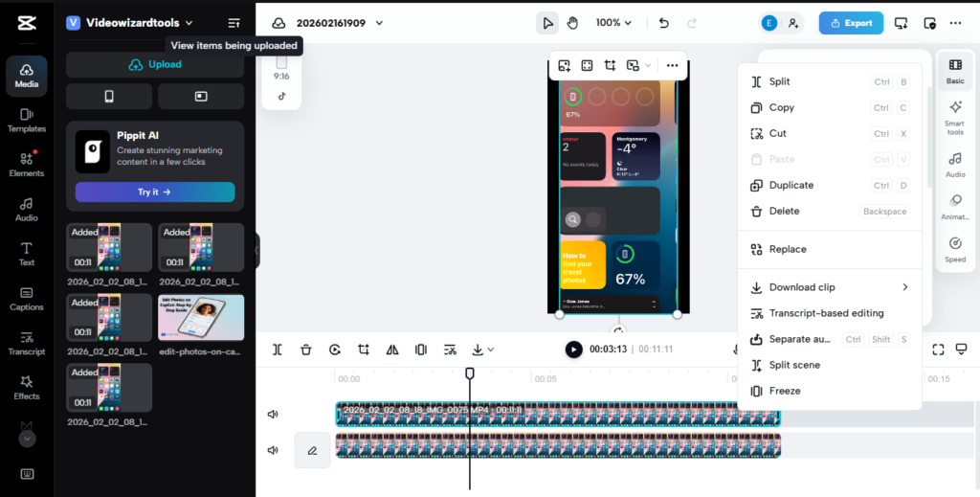Open the privacy shield icon in top bar
The width and height of the screenshot is (980, 497).
point(929,23)
